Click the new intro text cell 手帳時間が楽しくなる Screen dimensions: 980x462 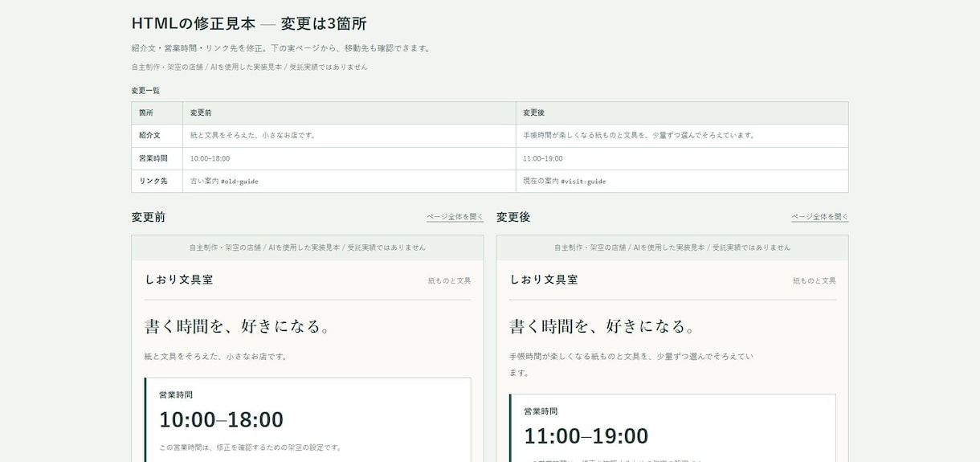tap(681, 135)
